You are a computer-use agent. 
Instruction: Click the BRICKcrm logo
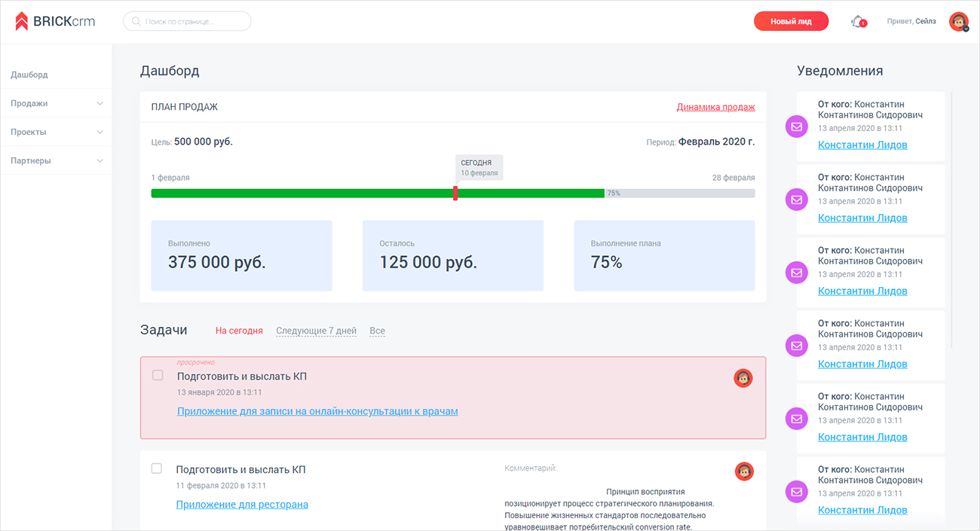pos(55,21)
